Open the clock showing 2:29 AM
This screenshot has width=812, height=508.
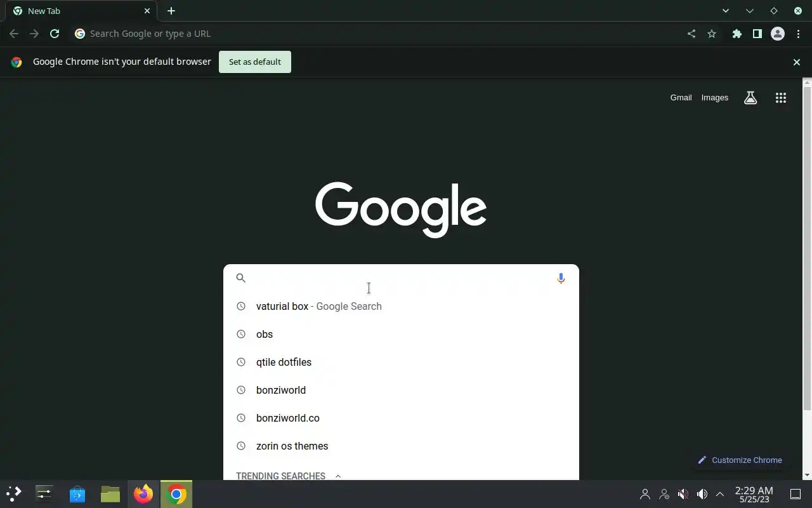754,495
